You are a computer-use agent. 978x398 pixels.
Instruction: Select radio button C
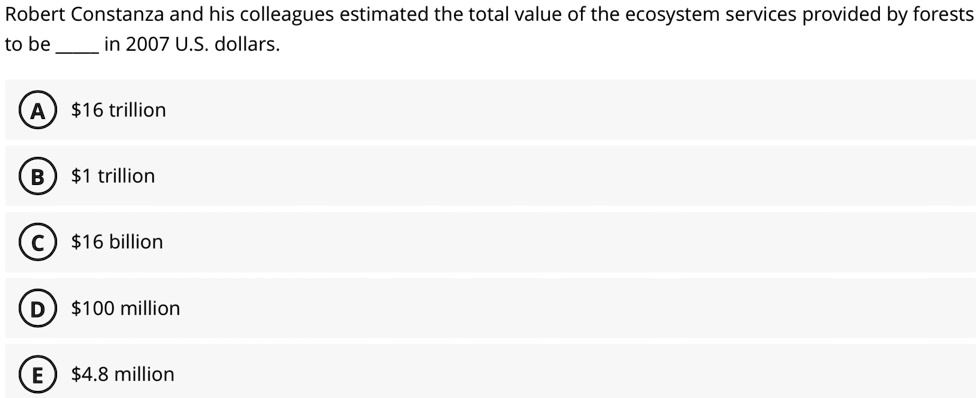click(x=38, y=243)
